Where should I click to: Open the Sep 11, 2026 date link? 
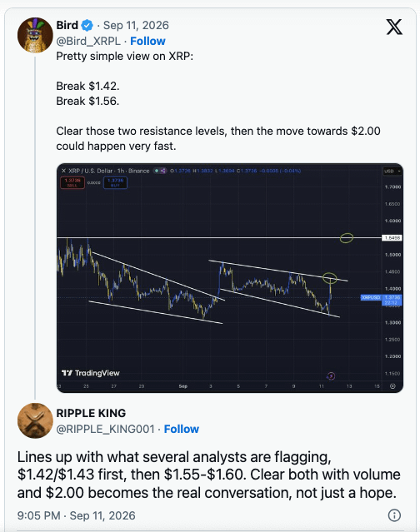point(136,26)
